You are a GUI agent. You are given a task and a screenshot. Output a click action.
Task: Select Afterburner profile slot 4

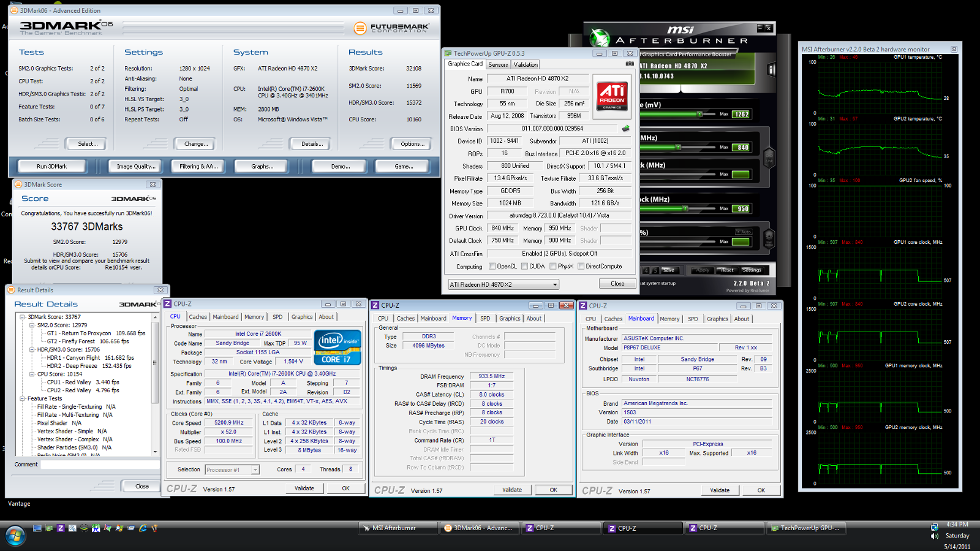646,270
